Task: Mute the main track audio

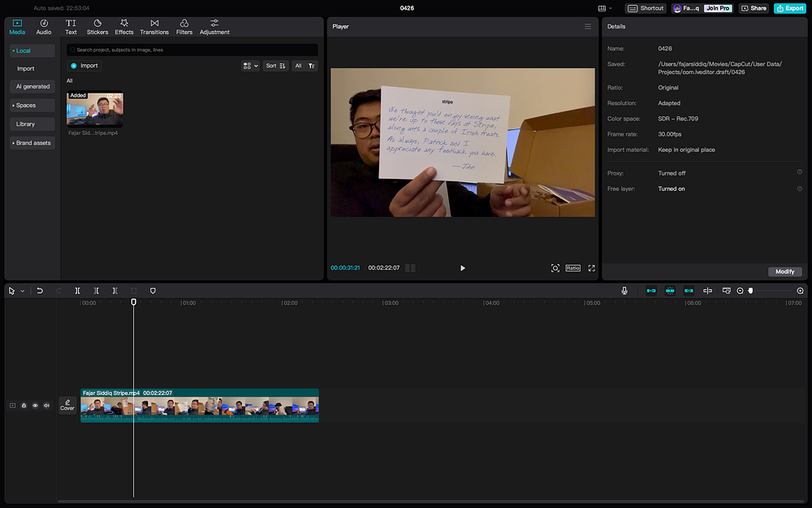Action: [46, 405]
